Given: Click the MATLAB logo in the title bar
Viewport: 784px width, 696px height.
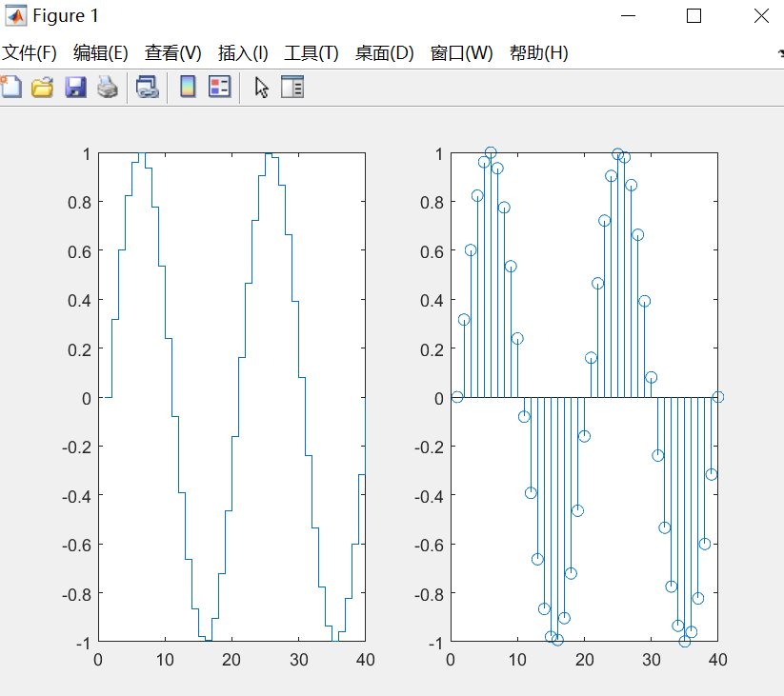Looking at the screenshot, I should [15, 15].
